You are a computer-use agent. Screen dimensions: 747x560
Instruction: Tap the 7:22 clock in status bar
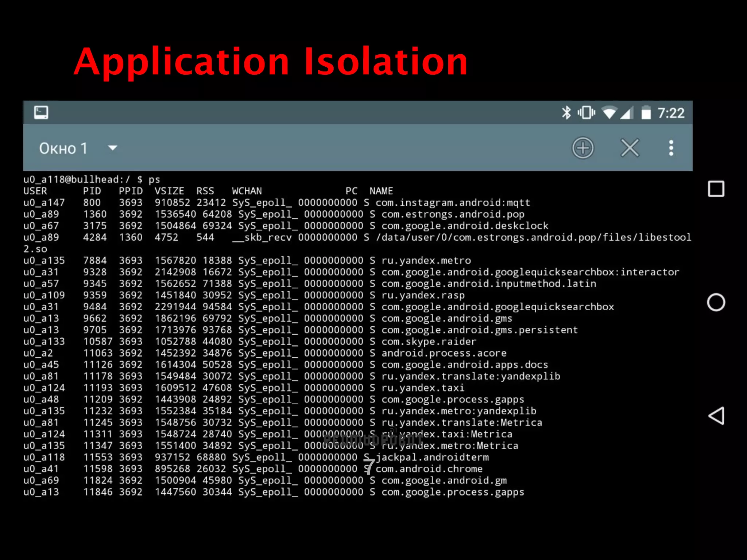[671, 113]
